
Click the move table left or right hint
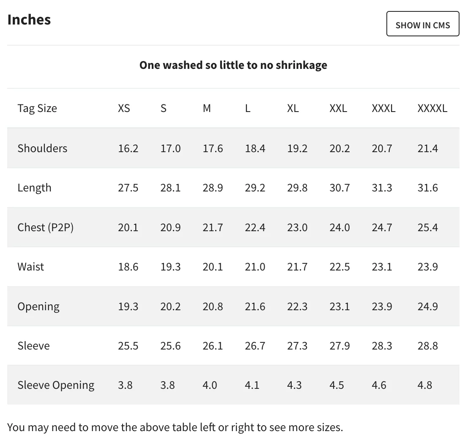(x=175, y=427)
